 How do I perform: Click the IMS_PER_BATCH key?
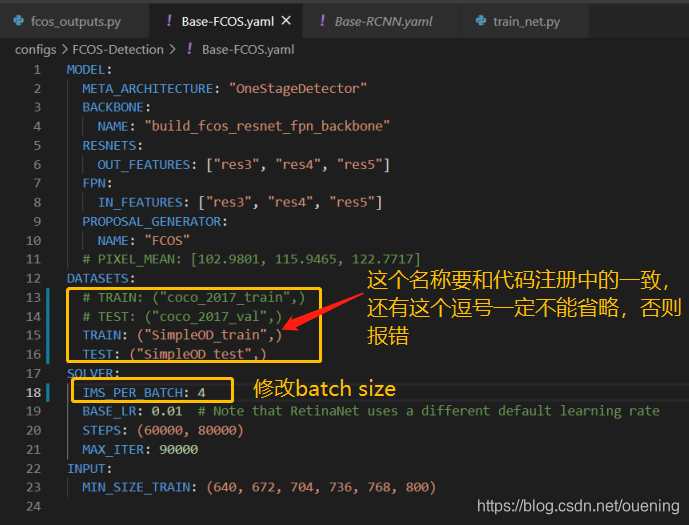[x=132, y=392]
